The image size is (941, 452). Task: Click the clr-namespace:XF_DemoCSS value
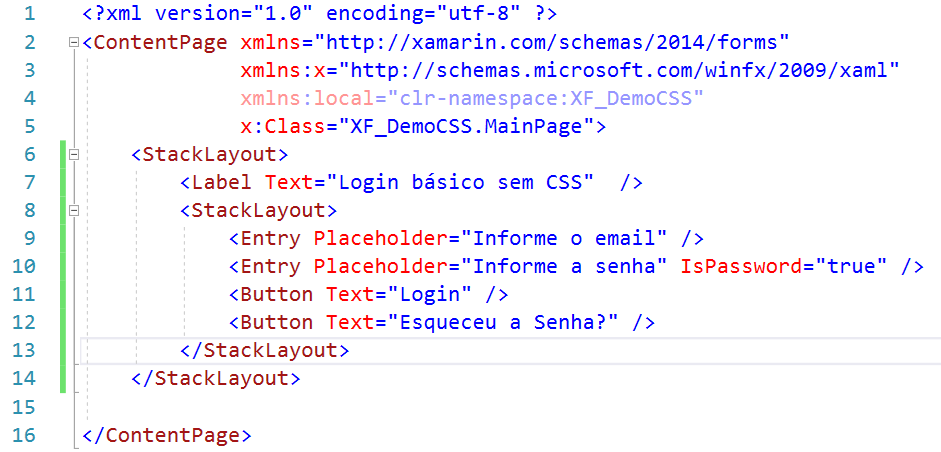544,98
